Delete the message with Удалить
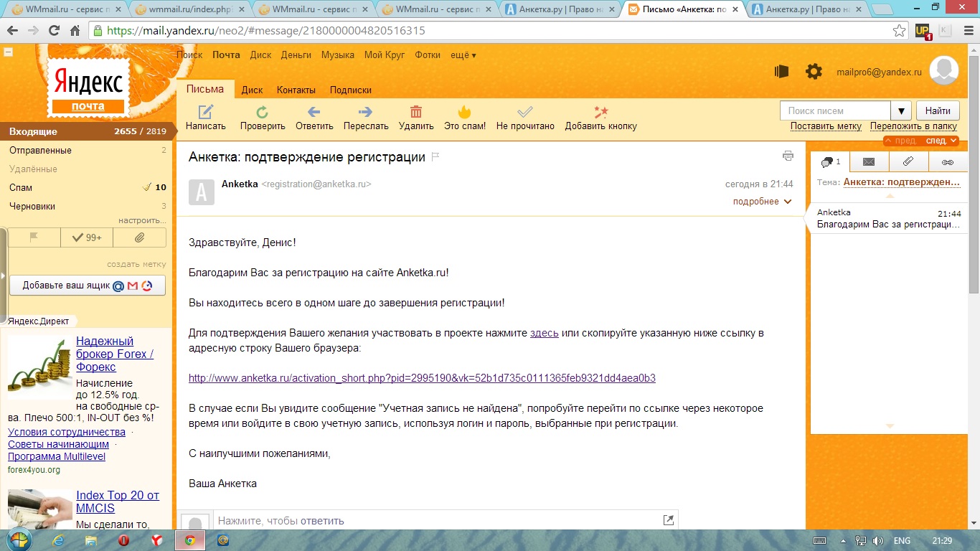This screenshot has width=980, height=551. [416, 112]
